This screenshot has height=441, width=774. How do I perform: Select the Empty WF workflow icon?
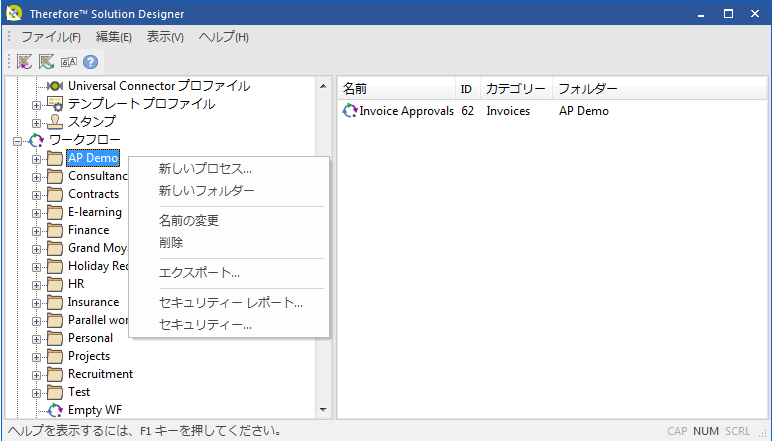55,410
